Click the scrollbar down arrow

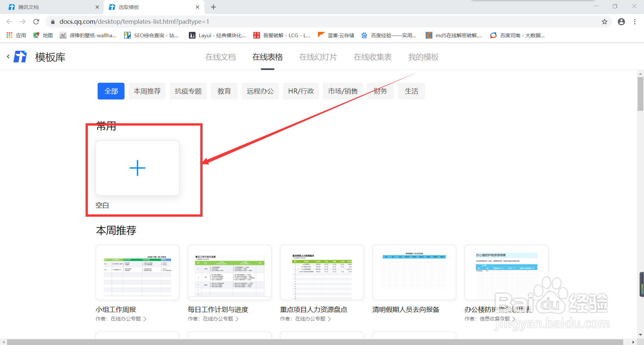coord(640,335)
